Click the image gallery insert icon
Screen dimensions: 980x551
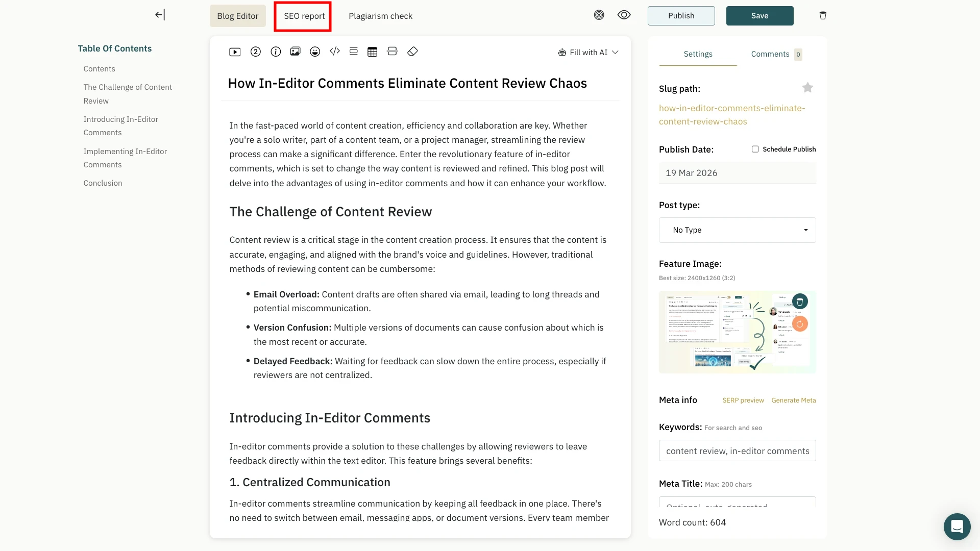click(295, 52)
